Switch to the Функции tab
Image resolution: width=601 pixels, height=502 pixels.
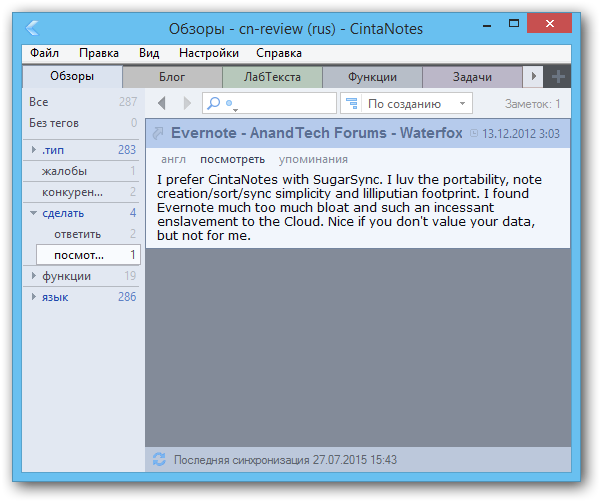point(372,77)
